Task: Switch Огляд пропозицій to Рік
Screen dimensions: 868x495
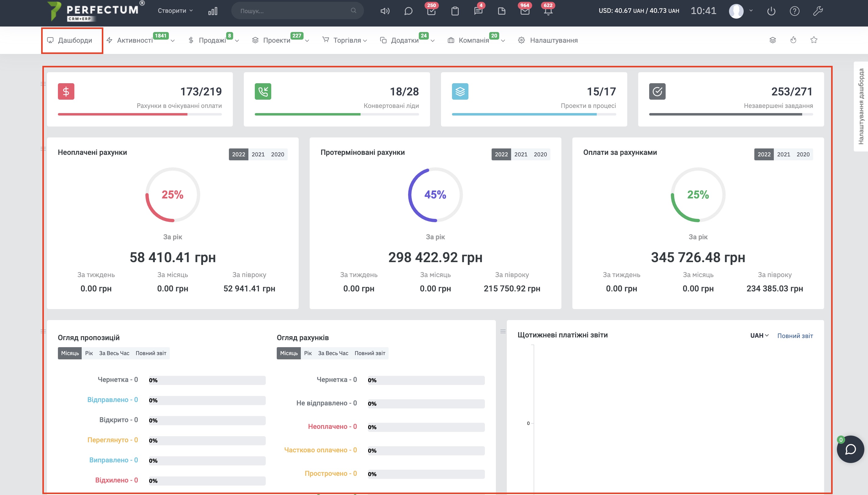Action: [89, 353]
